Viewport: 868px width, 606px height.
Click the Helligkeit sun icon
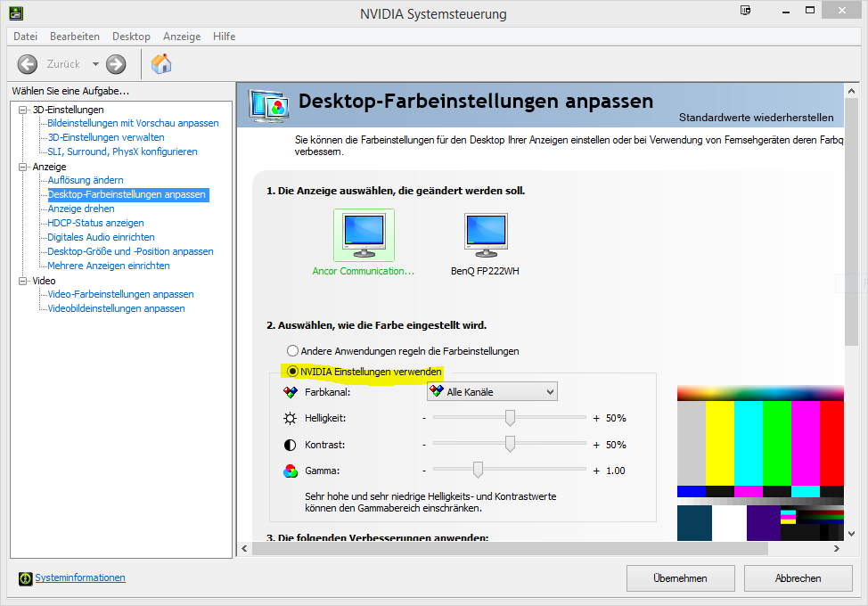click(x=290, y=418)
